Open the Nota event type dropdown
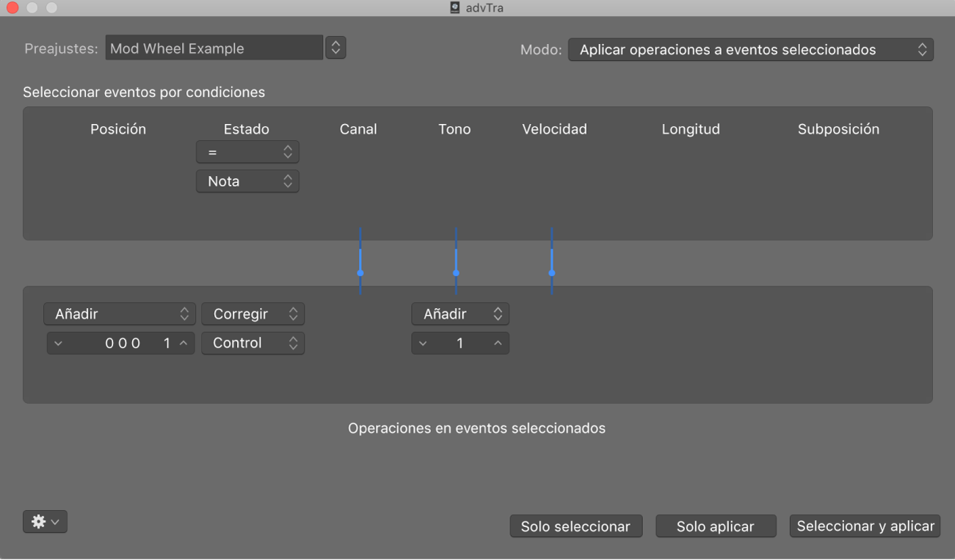This screenshot has height=560, width=955. coord(247,181)
